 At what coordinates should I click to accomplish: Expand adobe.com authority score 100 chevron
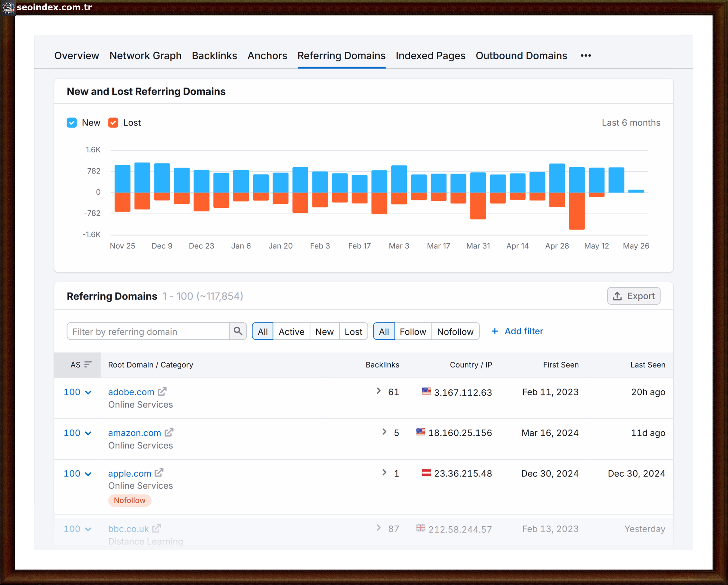click(x=88, y=392)
